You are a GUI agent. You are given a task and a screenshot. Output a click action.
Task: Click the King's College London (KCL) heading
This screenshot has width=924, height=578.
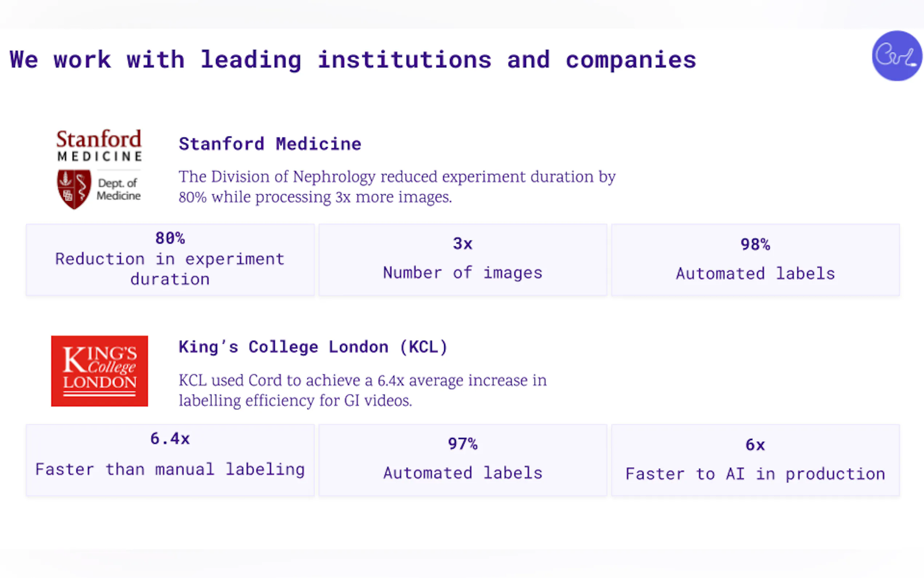[x=313, y=347]
